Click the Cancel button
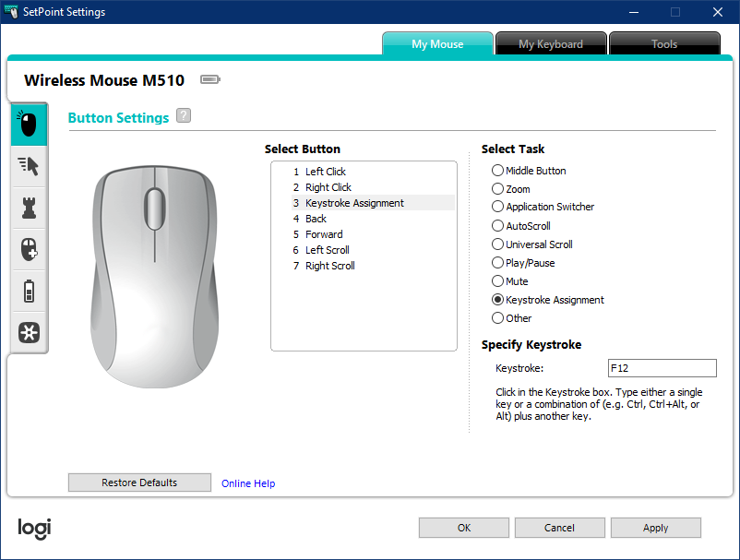This screenshot has height=560, width=740. point(560,528)
